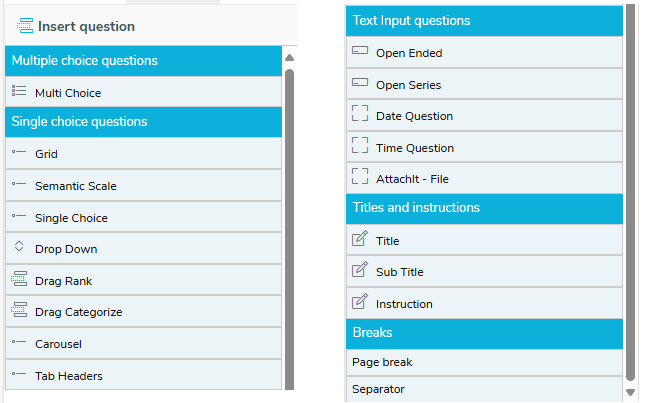Collapse the Text Input questions section
The width and height of the screenshot is (645, 403).
coord(484,21)
